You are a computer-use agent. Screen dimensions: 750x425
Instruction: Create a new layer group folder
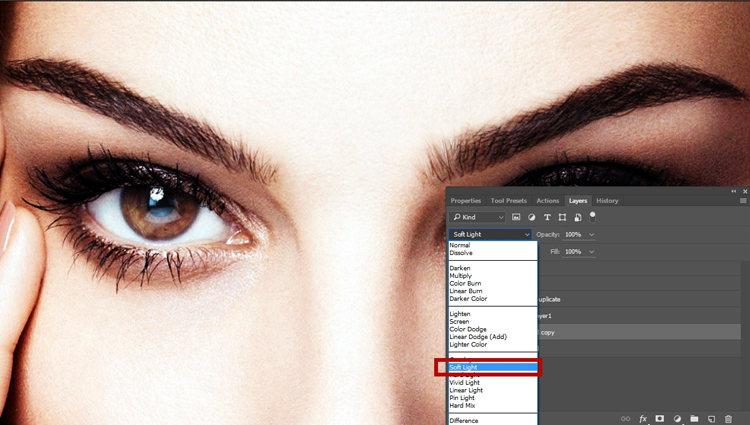coord(694,419)
